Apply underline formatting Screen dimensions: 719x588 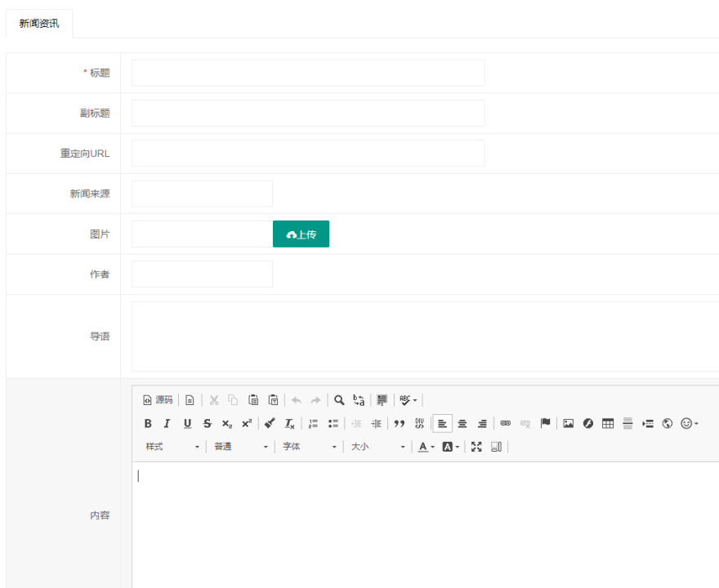coord(187,423)
